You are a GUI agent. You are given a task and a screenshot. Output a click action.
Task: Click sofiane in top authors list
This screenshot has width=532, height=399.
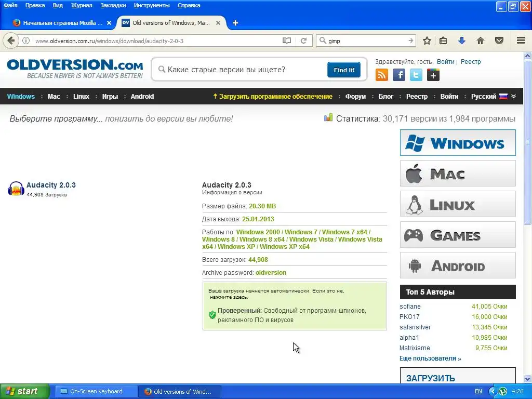(x=410, y=307)
